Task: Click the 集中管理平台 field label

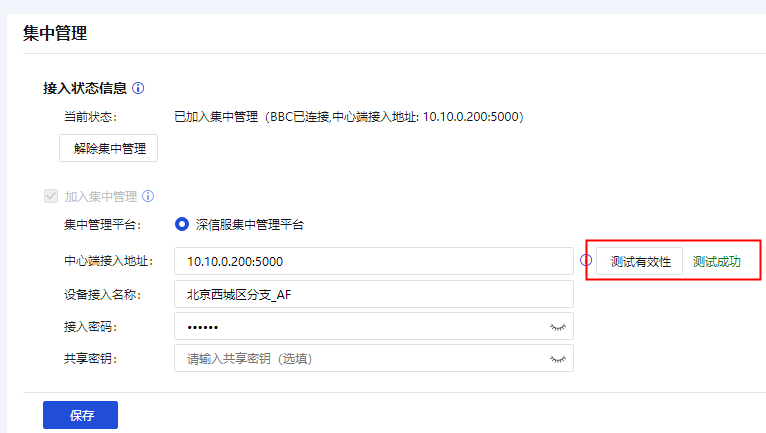Action: pos(103,225)
